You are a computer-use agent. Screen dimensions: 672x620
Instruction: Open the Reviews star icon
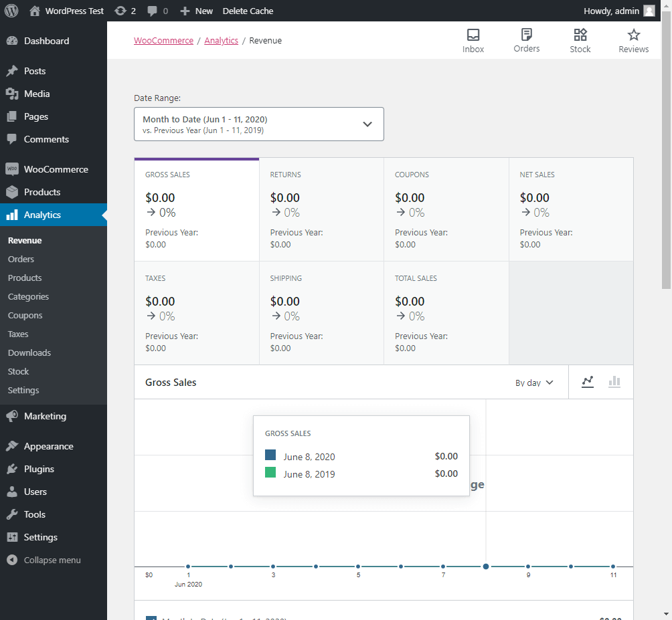point(634,35)
